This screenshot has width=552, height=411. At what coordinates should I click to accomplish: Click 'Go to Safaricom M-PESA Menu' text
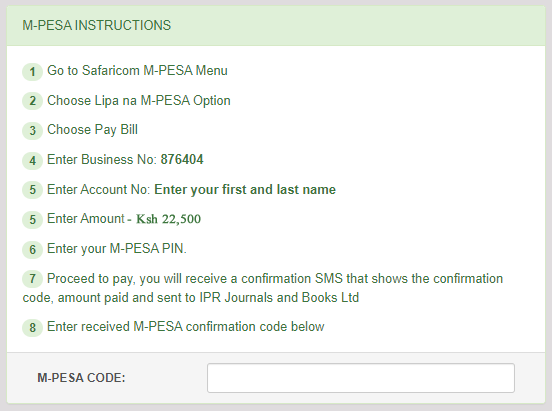[137, 70]
